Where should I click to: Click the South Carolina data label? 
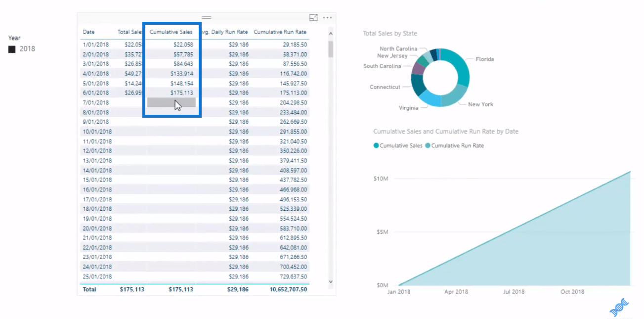tap(382, 66)
